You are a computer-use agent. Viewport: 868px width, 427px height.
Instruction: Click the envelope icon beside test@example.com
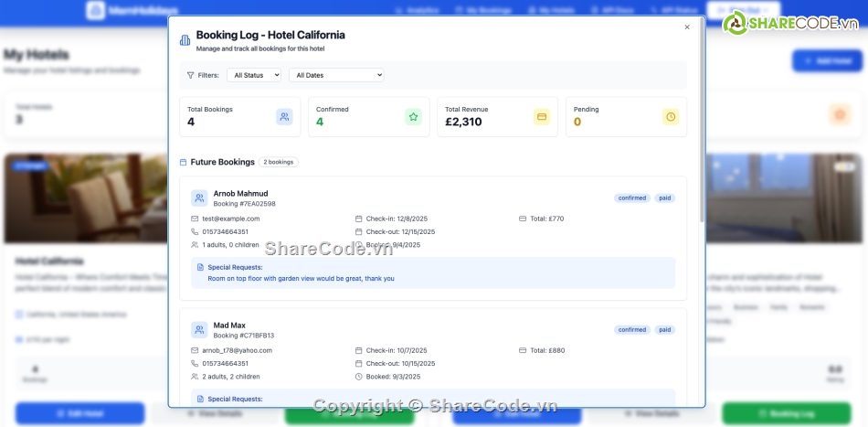(x=195, y=219)
